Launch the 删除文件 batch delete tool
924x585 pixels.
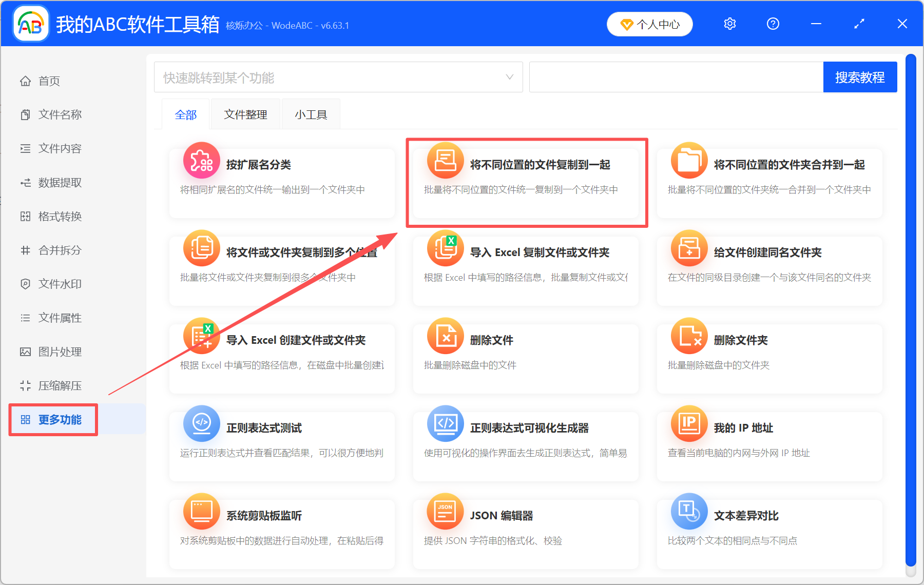point(490,339)
